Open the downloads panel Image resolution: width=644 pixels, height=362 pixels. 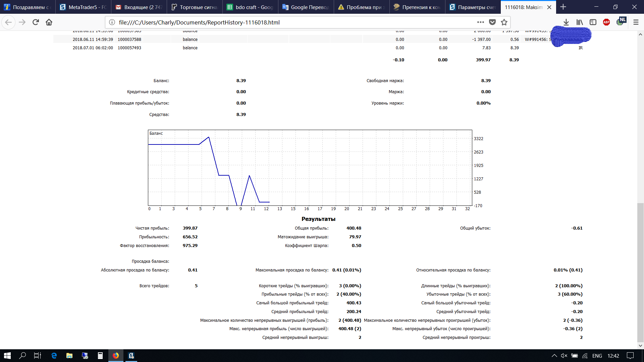[x=566, y=22]
